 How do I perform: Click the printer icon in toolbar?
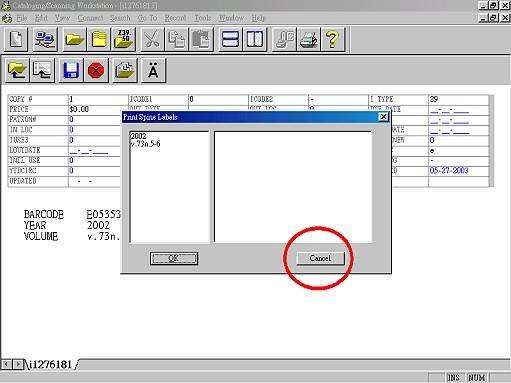point(308,39)
